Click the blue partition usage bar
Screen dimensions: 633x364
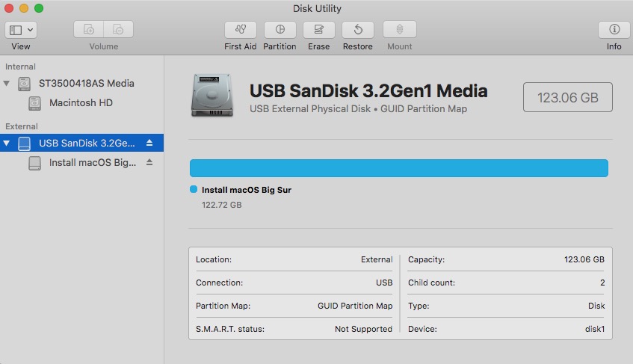398,168
